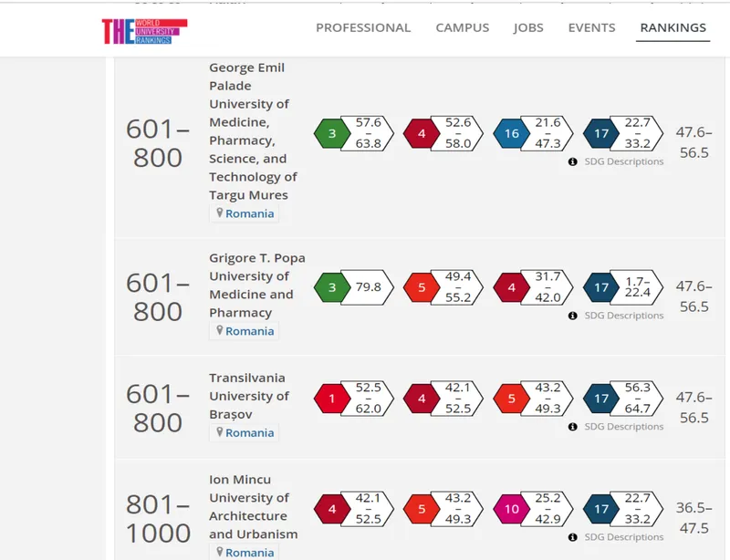The width and height of the screenshot is (730, 560).
Task: Open the Events menu item
Action: 591,27
